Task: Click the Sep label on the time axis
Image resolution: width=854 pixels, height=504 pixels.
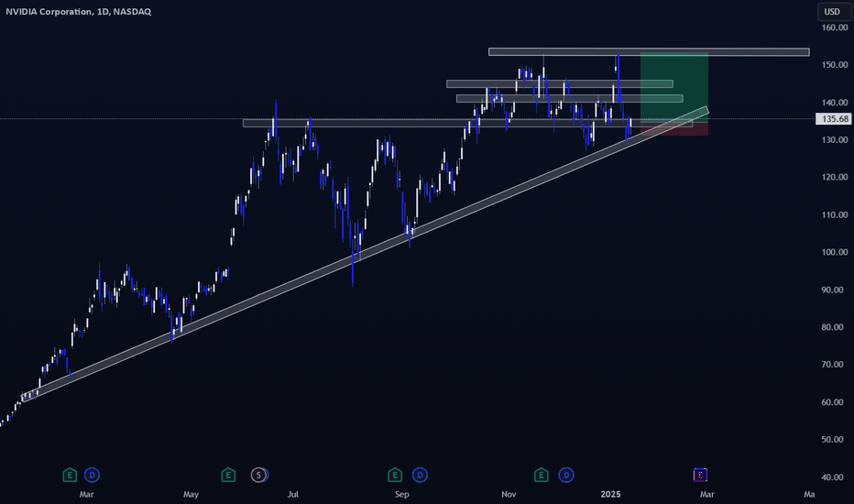Action: pos(401,494)
